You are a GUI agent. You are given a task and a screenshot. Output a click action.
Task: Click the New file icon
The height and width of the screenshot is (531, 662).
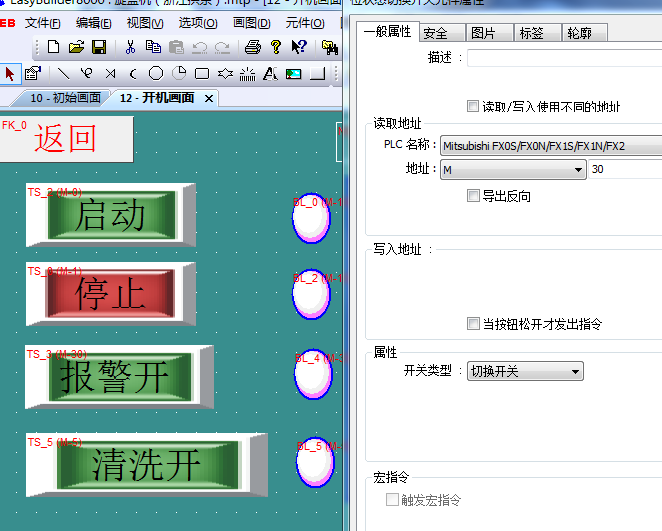(x=54, y=47)
